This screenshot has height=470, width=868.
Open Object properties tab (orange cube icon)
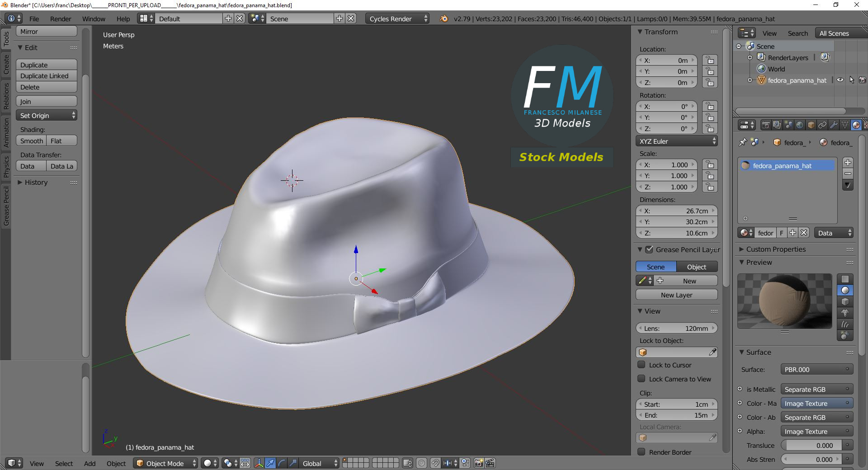[811, 125]
